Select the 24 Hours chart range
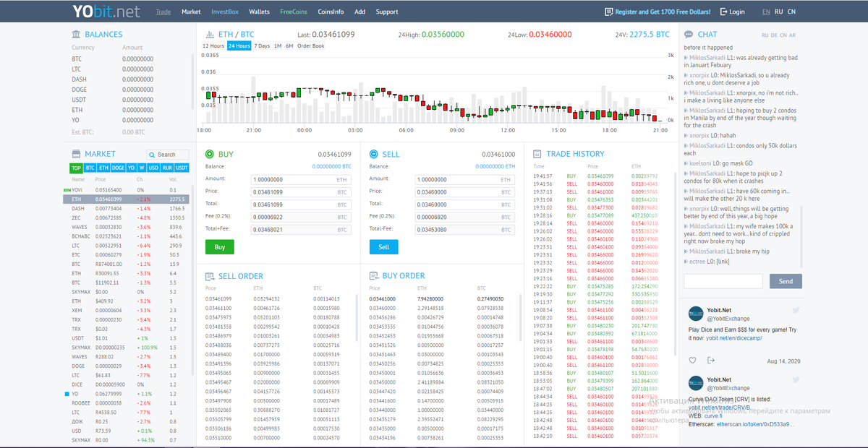 click(239, 46)
